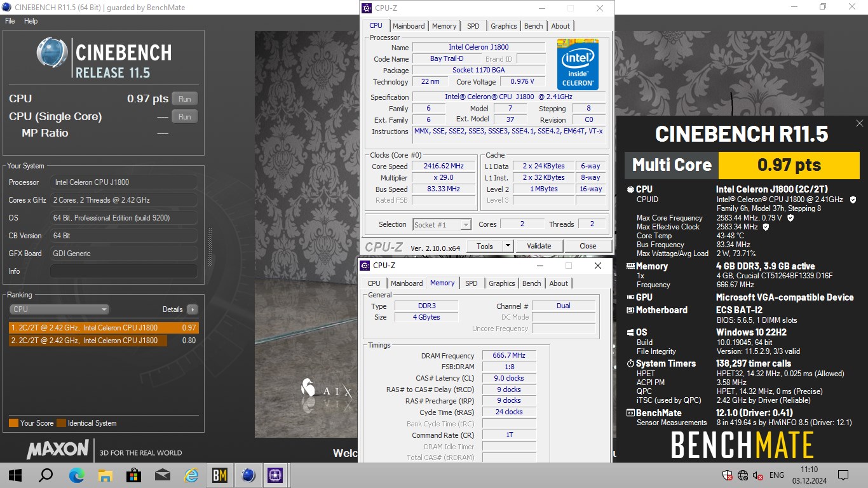Click verified shield next to Max Core Frequency
Screen dimensions: 868x488
pyautogui.click(x=790, y=218)
